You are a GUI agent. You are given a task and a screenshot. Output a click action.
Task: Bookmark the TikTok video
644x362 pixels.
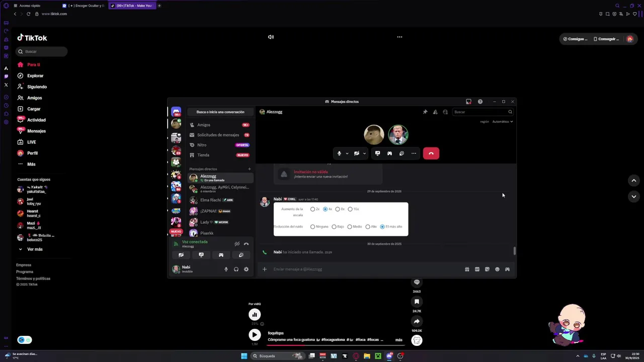[417, 302]
